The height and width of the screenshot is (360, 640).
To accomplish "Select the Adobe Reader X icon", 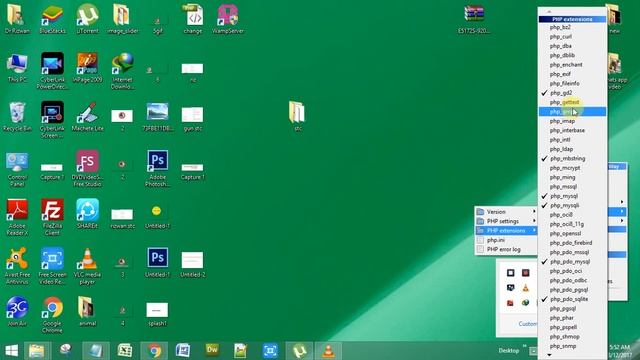I will point(17,217).
